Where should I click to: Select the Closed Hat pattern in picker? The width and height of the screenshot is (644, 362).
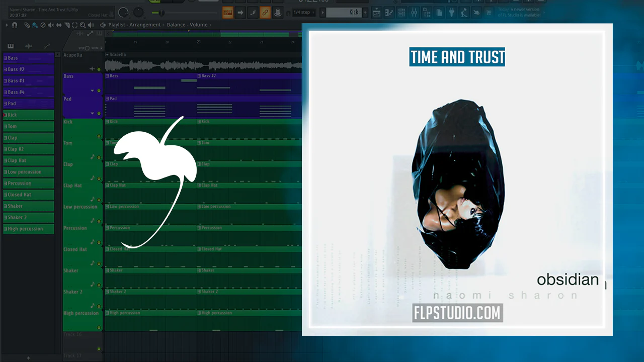pos(29,195)
